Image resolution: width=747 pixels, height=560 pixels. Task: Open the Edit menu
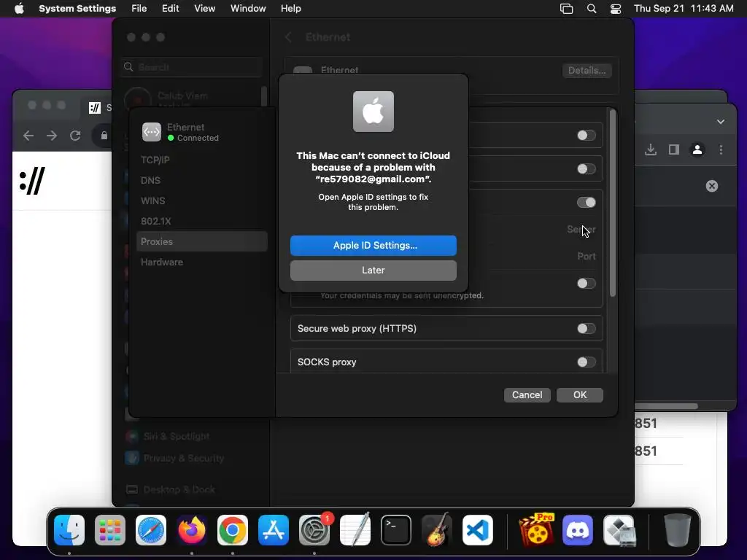[170, 9]
